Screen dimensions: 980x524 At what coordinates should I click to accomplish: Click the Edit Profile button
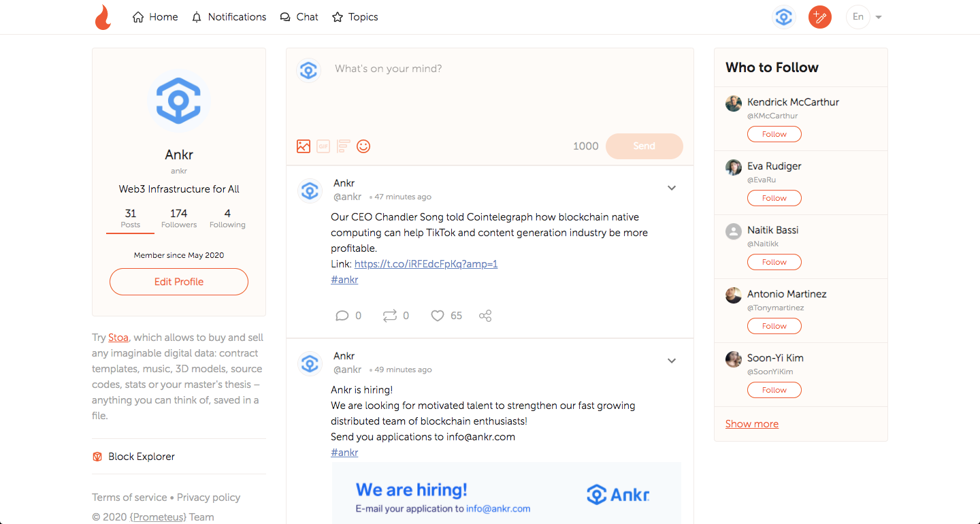[x=179, y=282]
